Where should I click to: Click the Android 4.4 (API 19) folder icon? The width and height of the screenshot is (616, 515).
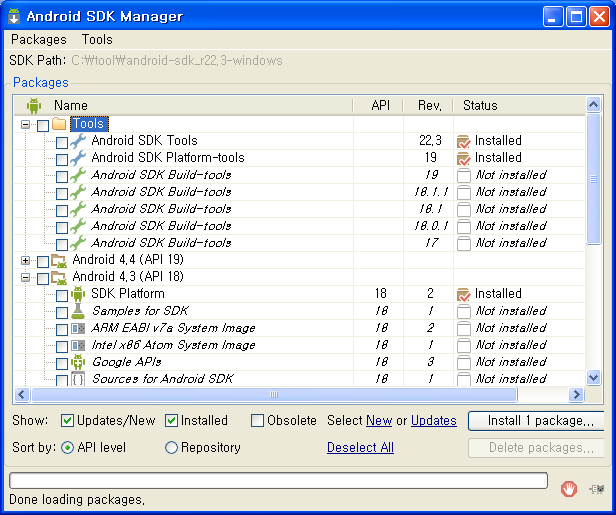coord(59,260)
